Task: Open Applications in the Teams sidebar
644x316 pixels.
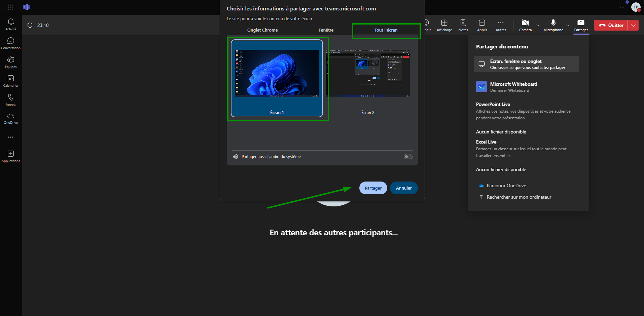Action: 11,157
